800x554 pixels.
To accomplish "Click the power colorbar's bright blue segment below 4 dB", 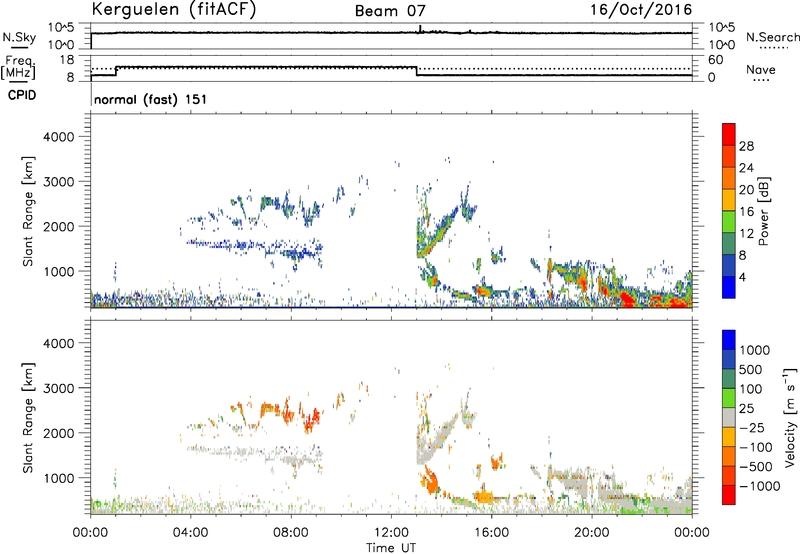I will click(729, 287).
